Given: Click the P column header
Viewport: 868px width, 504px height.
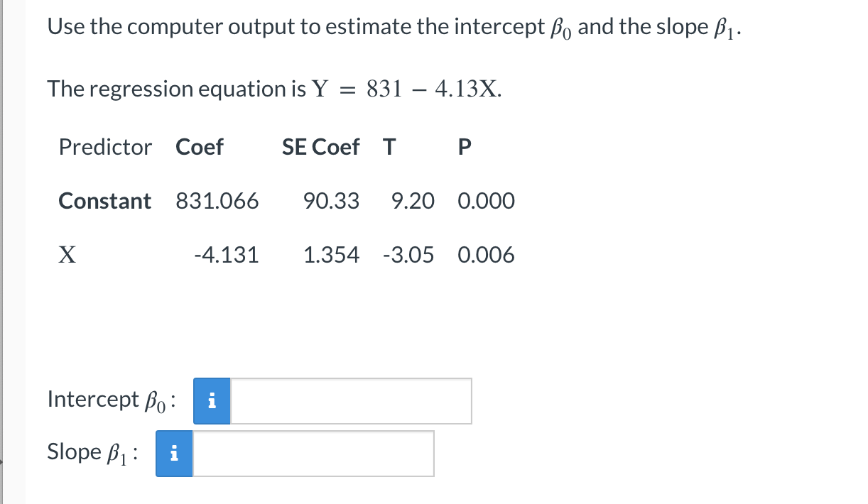Looking at the screenshot, I should (464, 147).
